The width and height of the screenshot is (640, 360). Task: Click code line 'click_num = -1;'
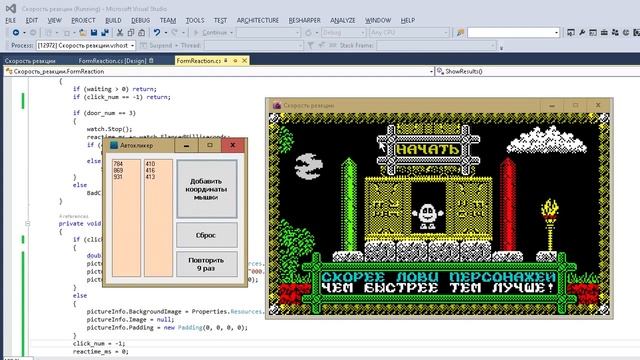[99, 343]
